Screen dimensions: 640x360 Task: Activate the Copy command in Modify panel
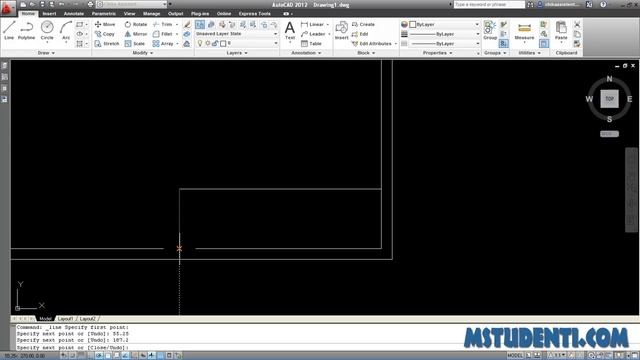pos(105,34)
